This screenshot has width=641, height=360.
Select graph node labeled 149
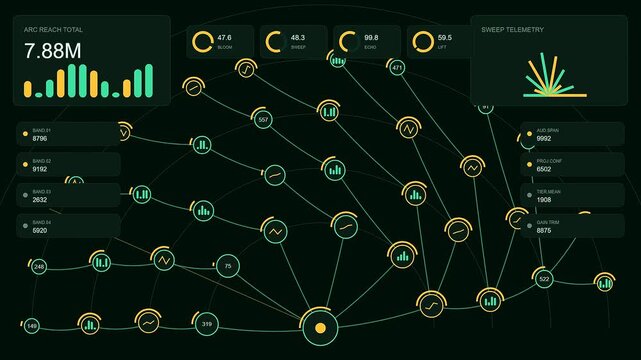(31, 326)
